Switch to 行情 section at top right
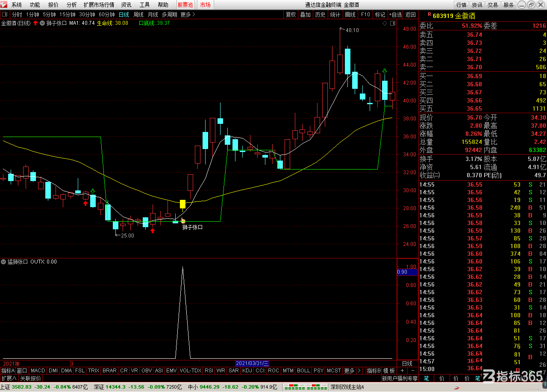This screenshot has width=547, height=392. [461, 5]
